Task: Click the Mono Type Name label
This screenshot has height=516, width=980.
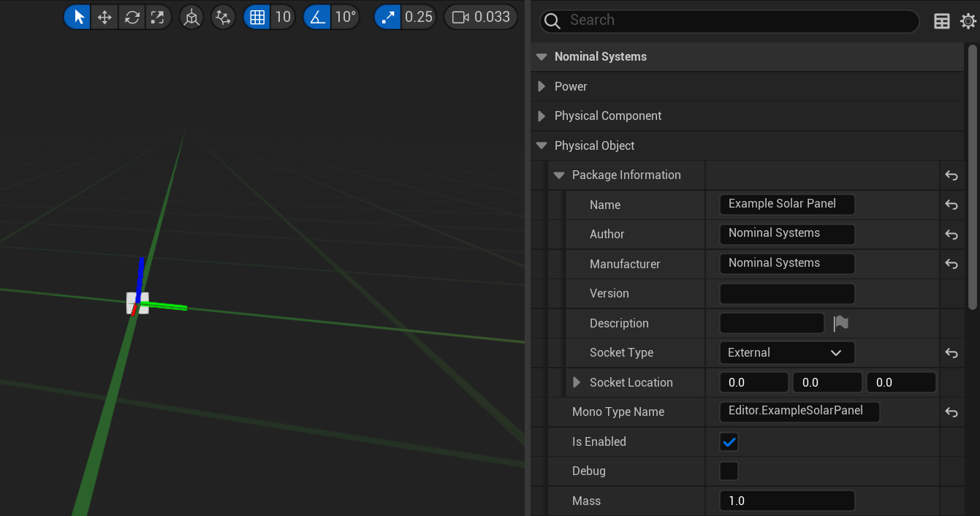Action: [618, 412]
